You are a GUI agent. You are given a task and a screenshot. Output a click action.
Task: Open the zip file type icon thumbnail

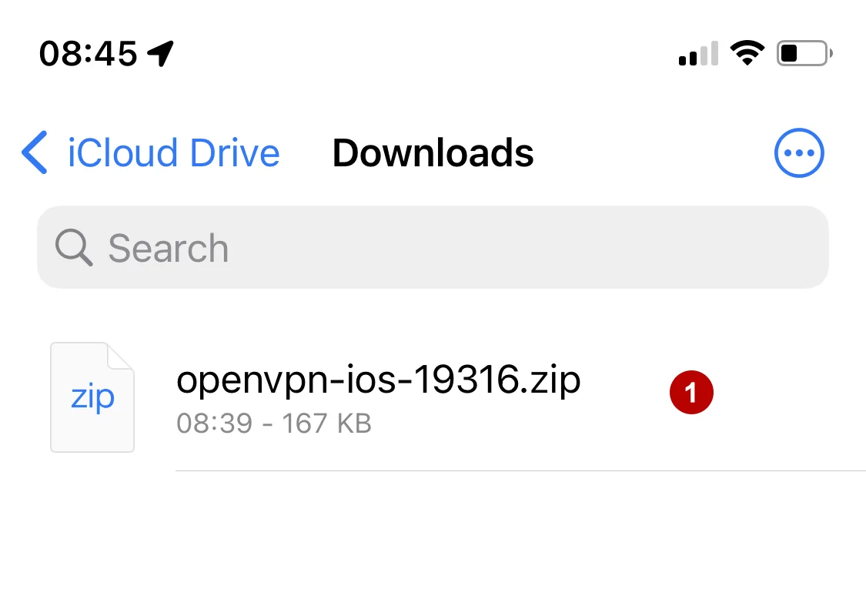coord(92,396)
